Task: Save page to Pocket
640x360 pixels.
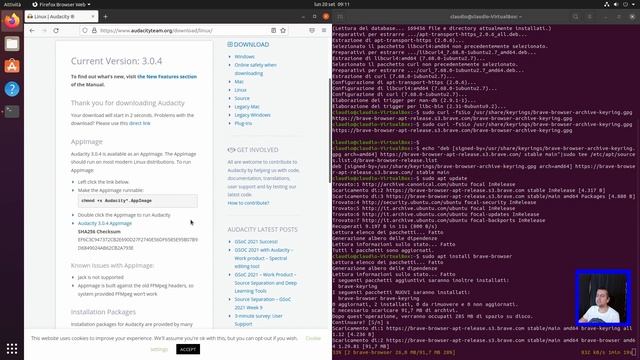Action: [312, 31]
